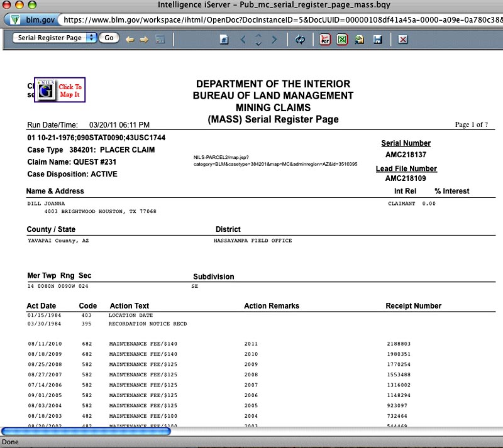Screen dimensions: 503x448
Task: Click the act date 08/11/2010
Action: coord(45,344)
